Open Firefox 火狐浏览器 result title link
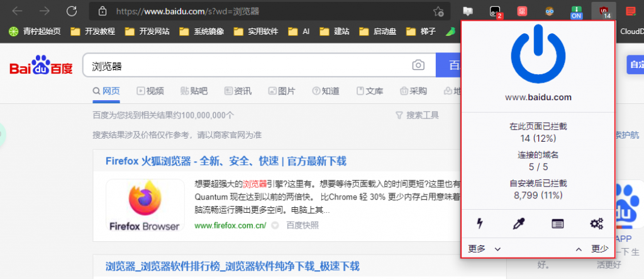 tap(226, 161)
